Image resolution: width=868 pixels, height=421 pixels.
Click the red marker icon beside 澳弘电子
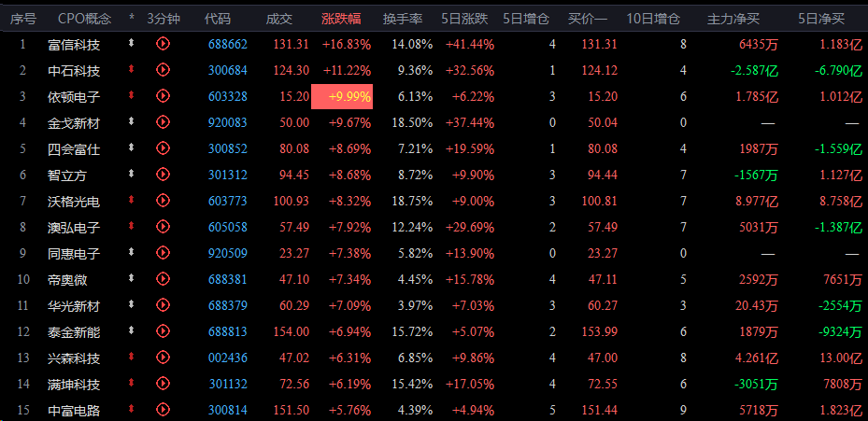pos(131,225)
